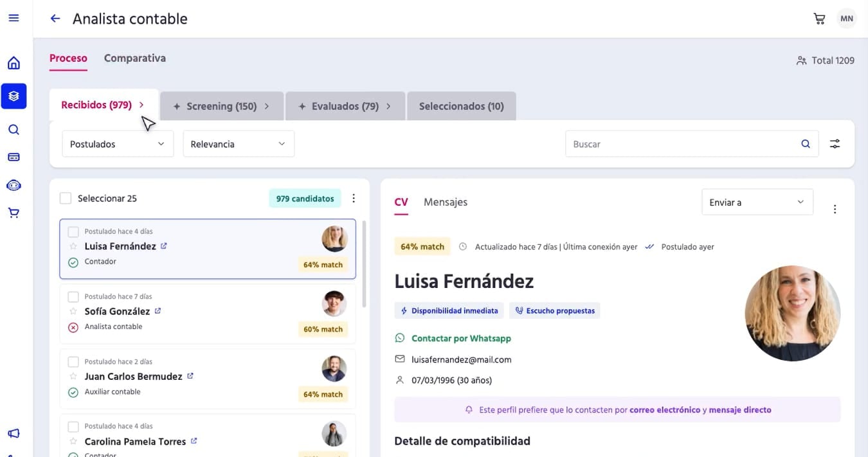The height and width of the screenshot is (457, 868).
Task: Switch to the Comparativa tab
Action: pos(135,58)
